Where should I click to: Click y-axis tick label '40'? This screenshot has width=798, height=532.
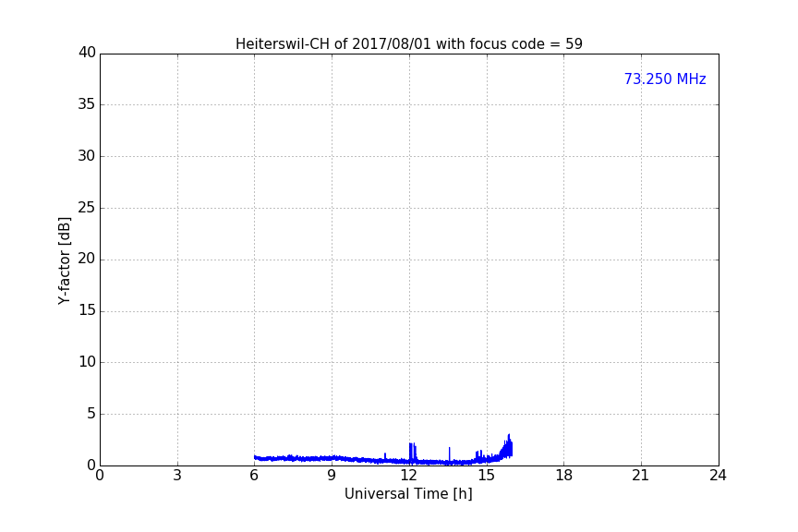[x=87, y=53]
